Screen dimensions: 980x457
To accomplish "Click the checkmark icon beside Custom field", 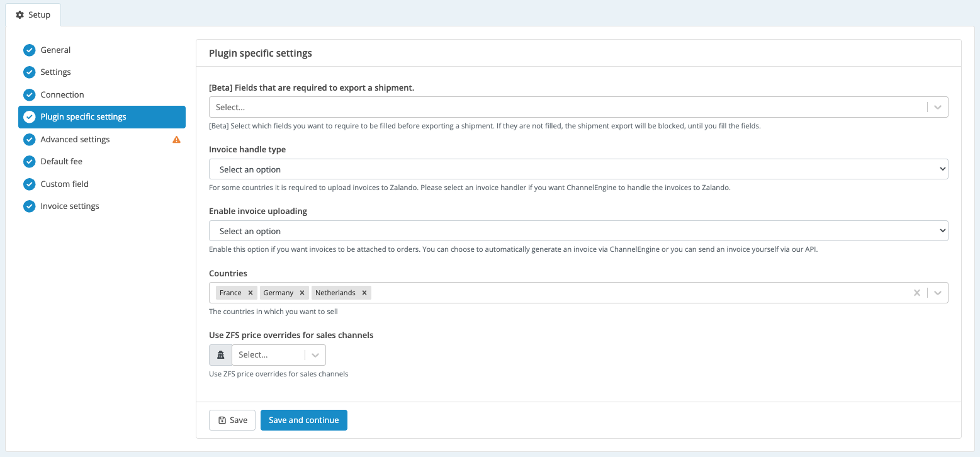I will click(x=29, y=184).
